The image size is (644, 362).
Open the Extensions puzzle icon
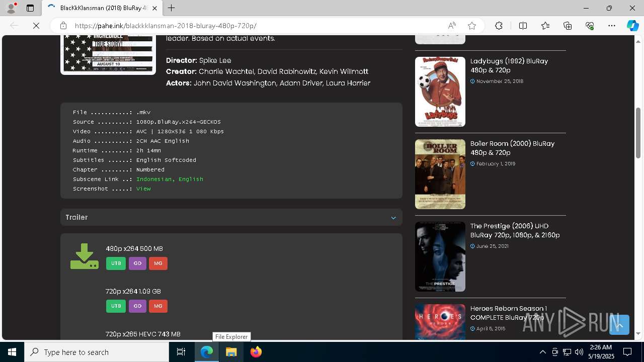(x=499, y=26)
